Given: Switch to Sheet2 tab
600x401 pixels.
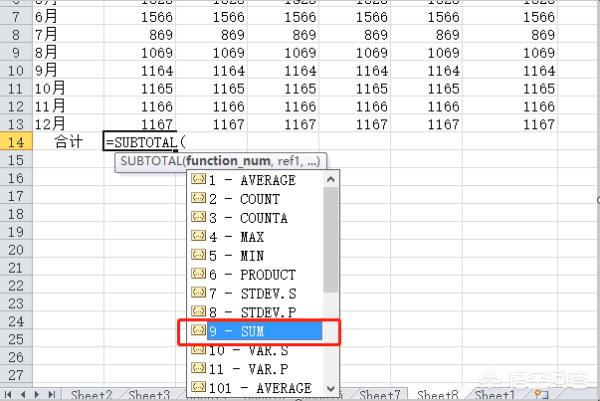Looking at the screenshot, I should point(91,395).
